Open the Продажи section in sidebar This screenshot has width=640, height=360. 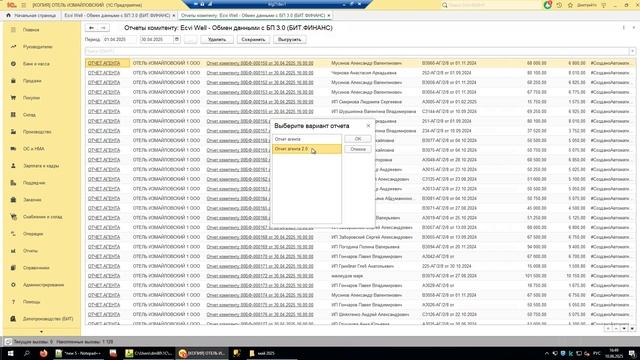(x=32, y=81)
